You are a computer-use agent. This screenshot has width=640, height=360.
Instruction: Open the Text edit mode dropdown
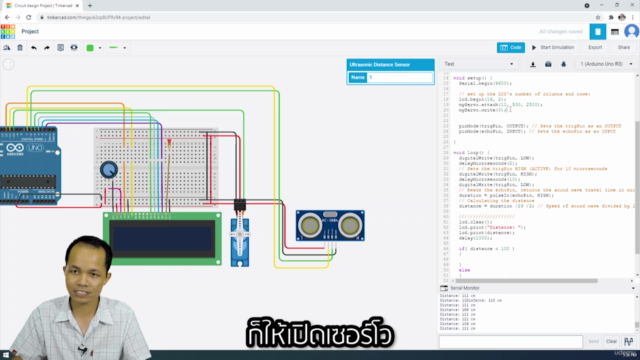tap(478, 64)
